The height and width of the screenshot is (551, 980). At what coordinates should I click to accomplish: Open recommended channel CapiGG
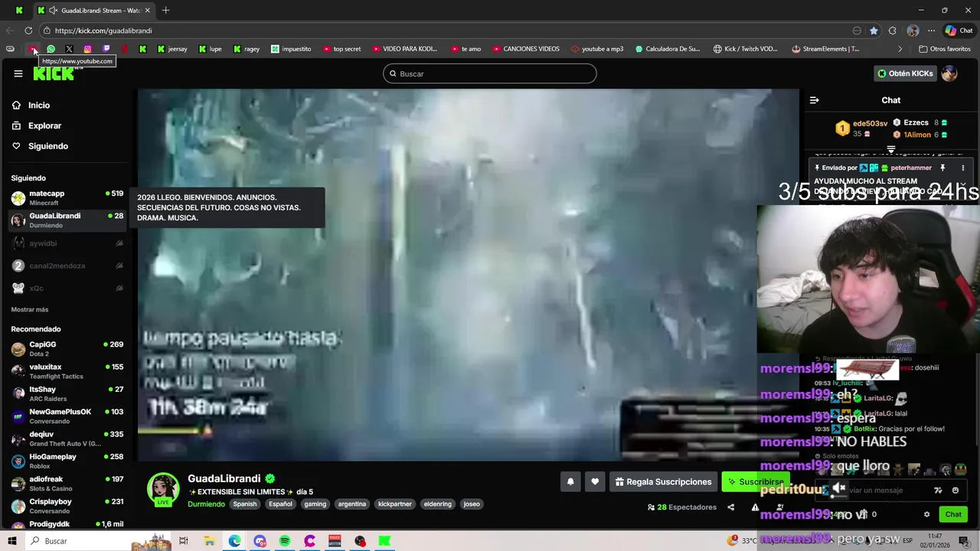[67, 349]
